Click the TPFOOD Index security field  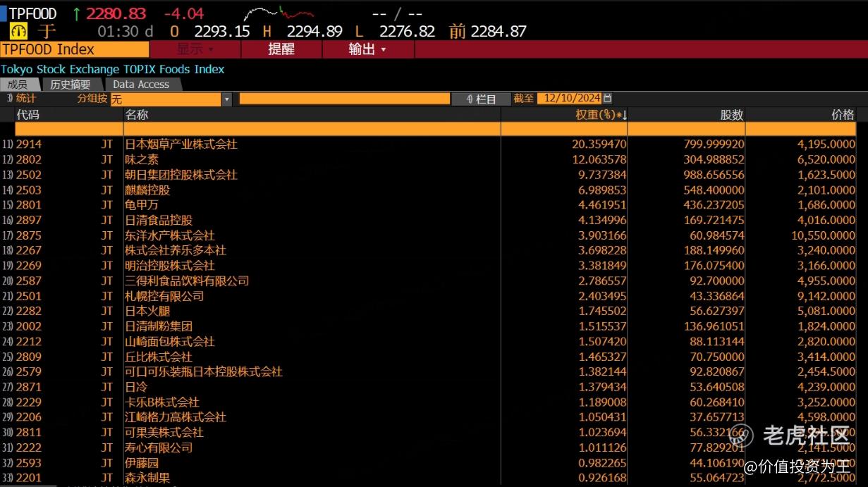[x=75, y=49]
